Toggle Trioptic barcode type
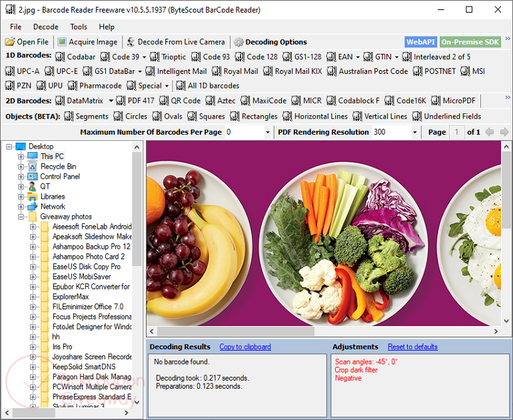This screenshot has width=513, height=420. pos(168,57)
